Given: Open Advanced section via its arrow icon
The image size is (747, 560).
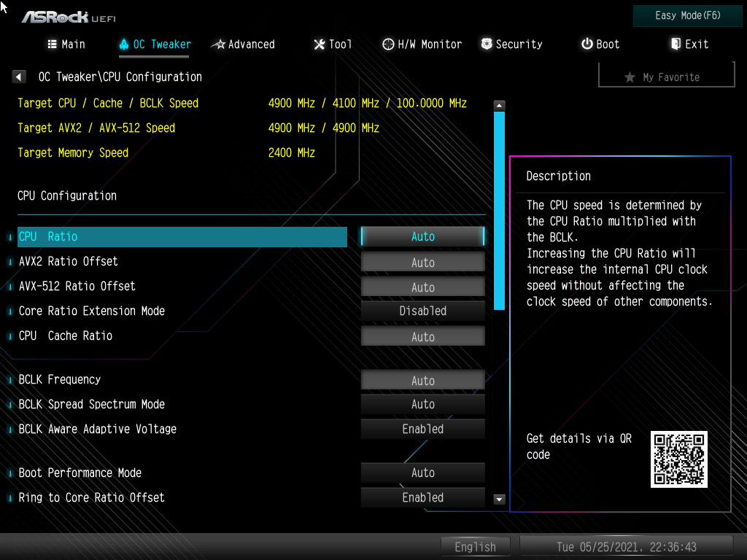Looking at the screenshot, I should tap(219, 44).
